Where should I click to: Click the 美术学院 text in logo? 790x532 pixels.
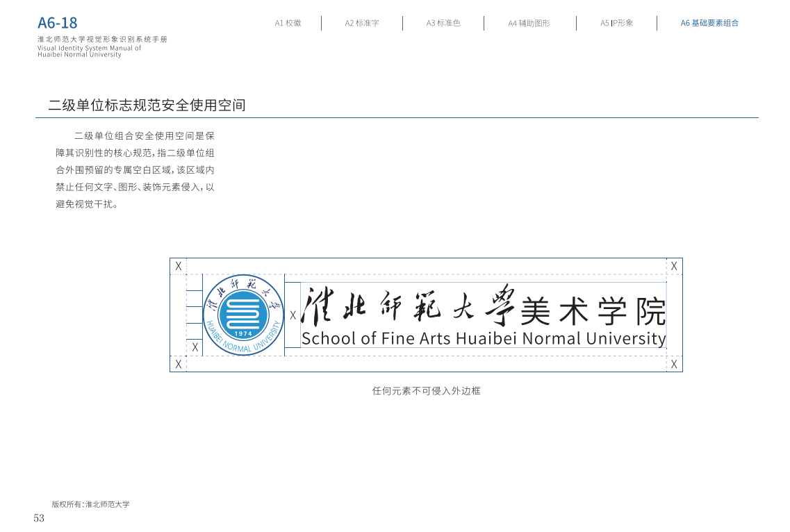point(593,311)
